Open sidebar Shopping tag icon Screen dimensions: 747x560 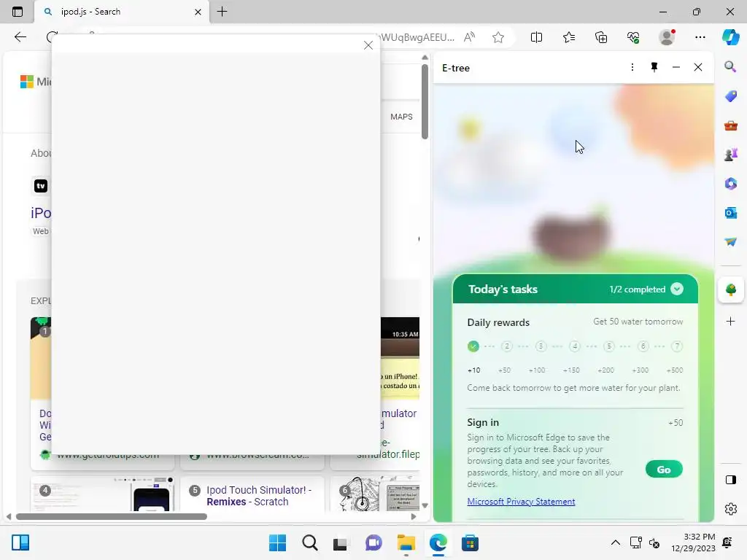pyautogui.click(x=731, y=96)
